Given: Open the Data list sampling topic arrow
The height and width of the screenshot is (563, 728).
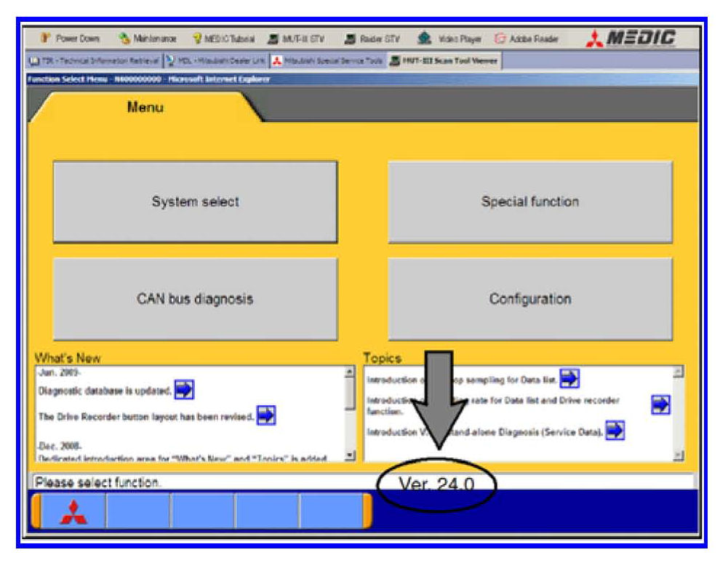Looking at the screenshot, I should pos(569,379).
